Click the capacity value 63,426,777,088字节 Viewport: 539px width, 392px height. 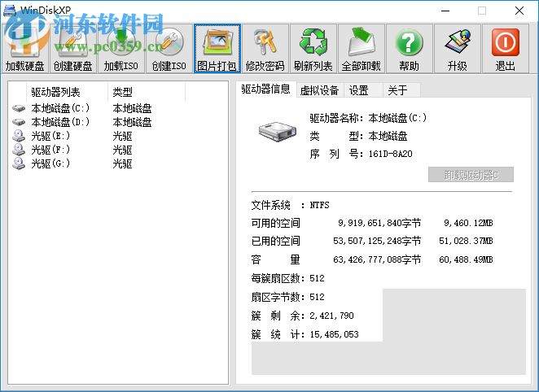[377, 259]
